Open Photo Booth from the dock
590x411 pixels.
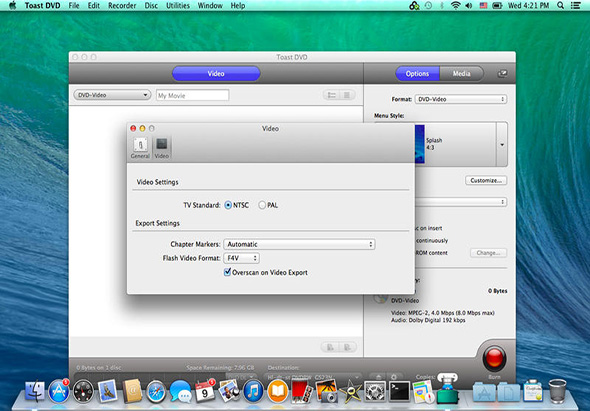(x=302, y=391)
